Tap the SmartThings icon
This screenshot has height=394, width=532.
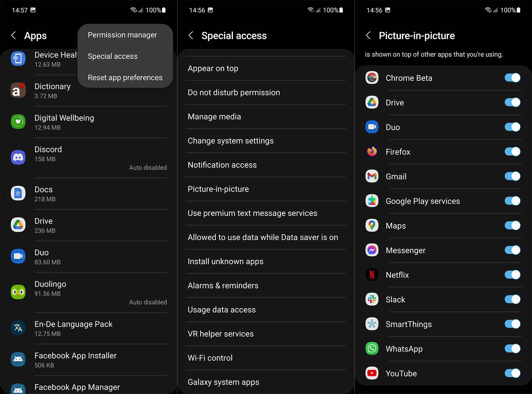point(372,324)
